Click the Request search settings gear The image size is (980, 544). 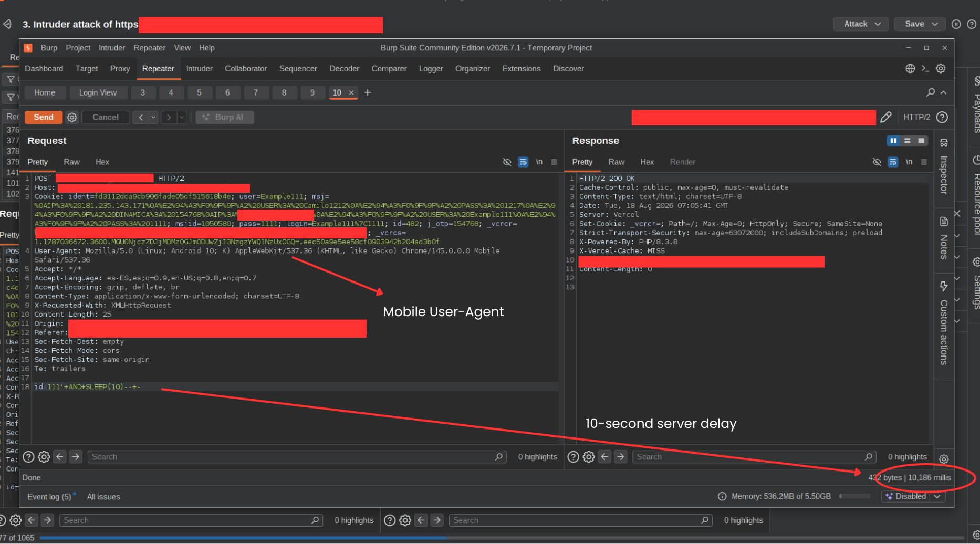tap(44, 457)
